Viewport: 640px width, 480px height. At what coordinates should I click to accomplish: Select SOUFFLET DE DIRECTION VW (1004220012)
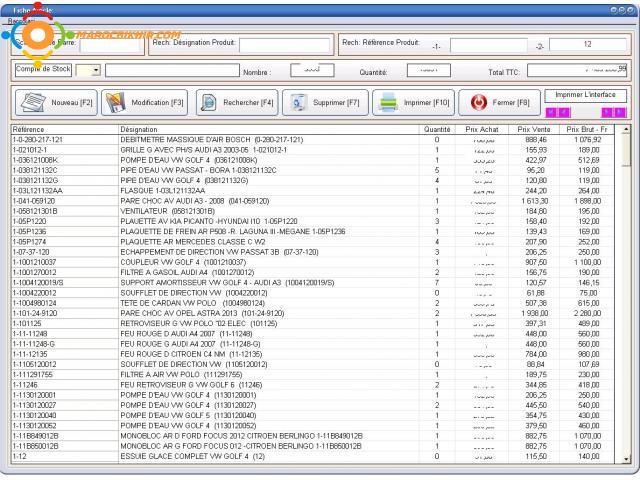(x=312, y=293)
